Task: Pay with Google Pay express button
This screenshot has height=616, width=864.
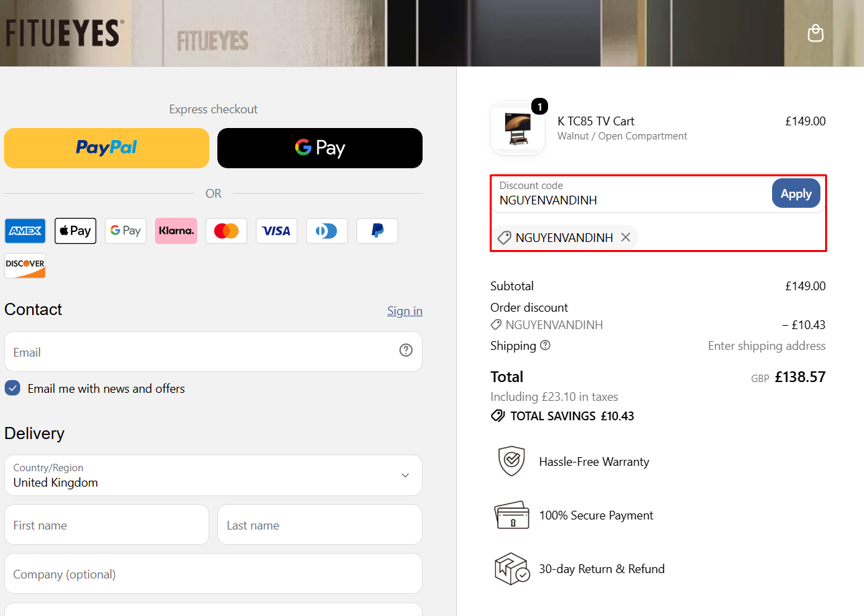Action: 320,147
